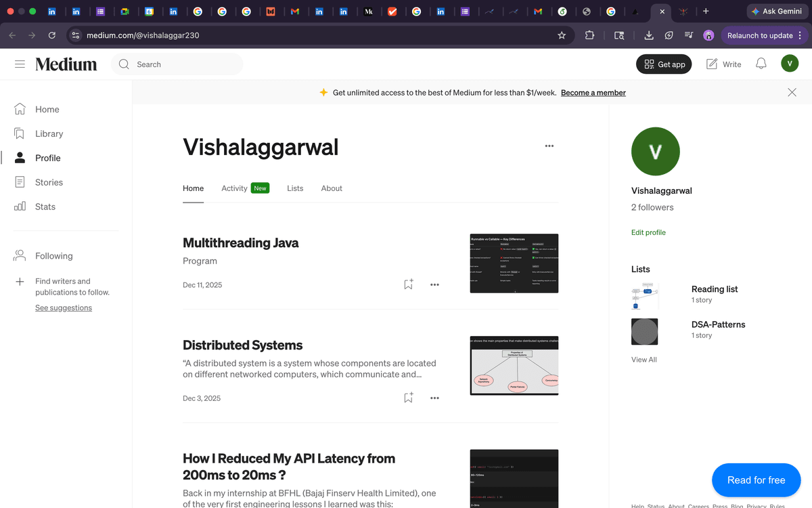
Task: Click the API Latency story thumbnail
Action: click(x=514, y=478)
